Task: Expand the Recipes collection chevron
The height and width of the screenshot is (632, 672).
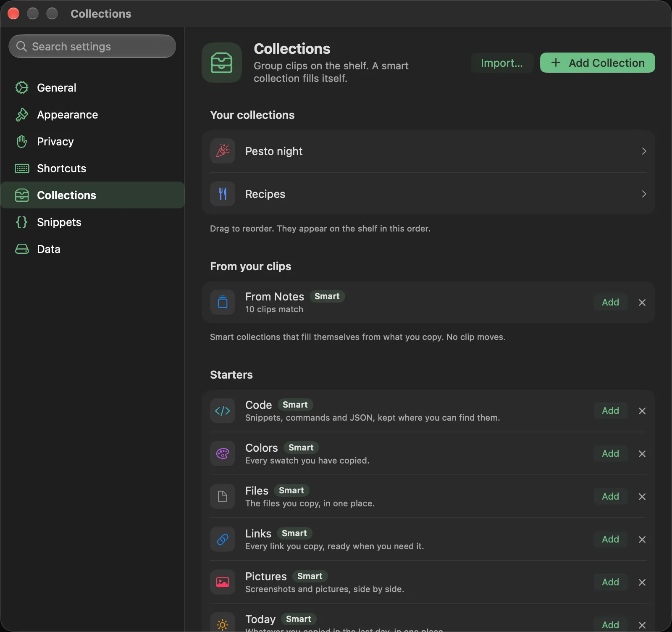Action: [644, 194]
